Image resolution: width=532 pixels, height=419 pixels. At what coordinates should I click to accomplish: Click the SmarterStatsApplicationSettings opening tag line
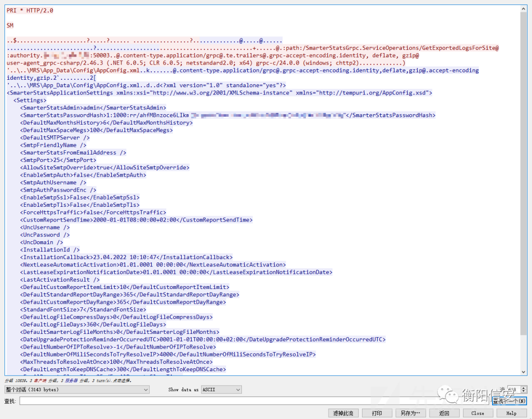(x=220, y=93)
